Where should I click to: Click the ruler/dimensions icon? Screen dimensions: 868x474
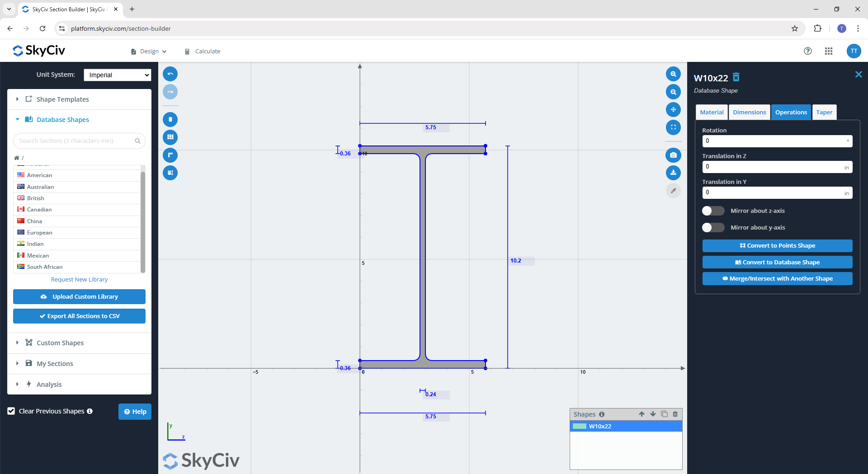tap(170, 155)
